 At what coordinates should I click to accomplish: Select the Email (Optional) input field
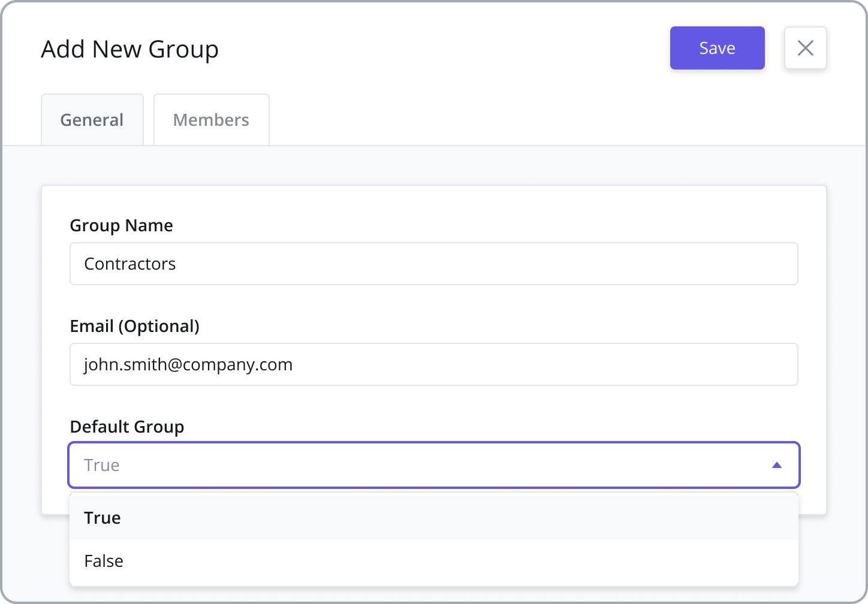(434, 364)
